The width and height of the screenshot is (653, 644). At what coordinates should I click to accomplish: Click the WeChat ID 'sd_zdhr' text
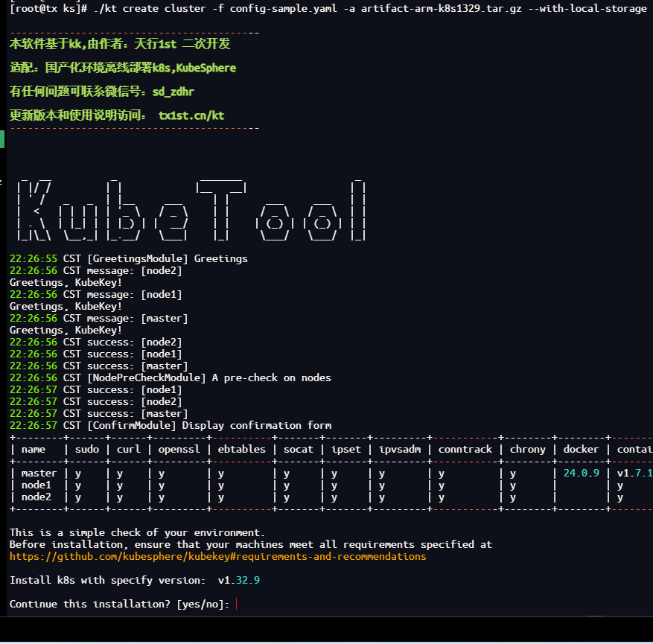coord(173,92)
